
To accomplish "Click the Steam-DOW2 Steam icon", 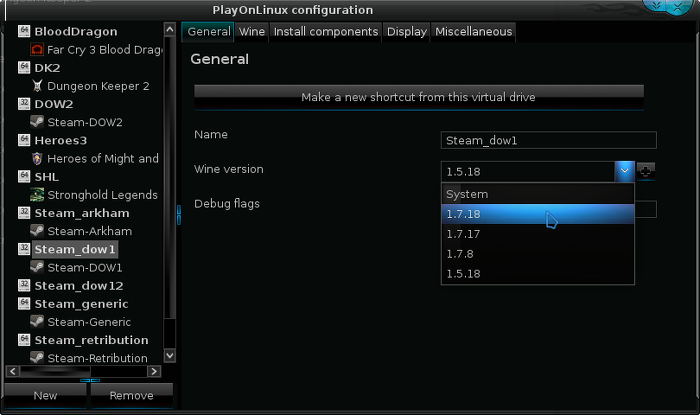I will tap(37, 122).
